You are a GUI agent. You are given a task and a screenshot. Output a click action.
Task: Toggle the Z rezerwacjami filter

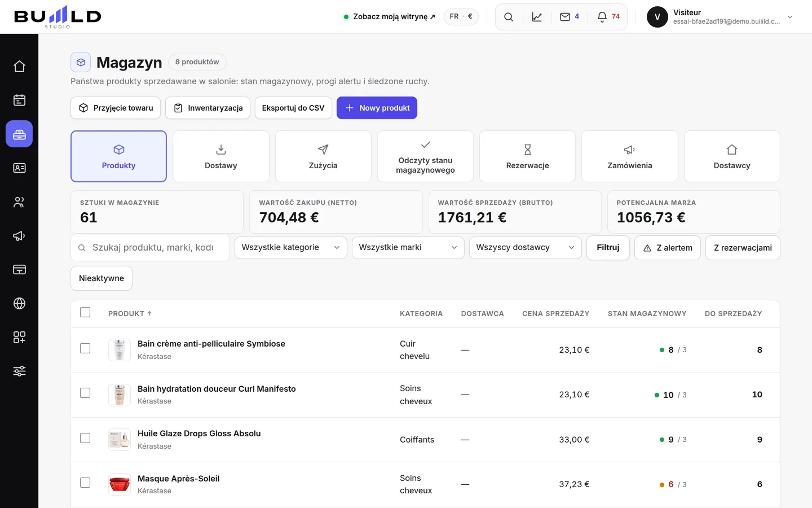point(743,248)
